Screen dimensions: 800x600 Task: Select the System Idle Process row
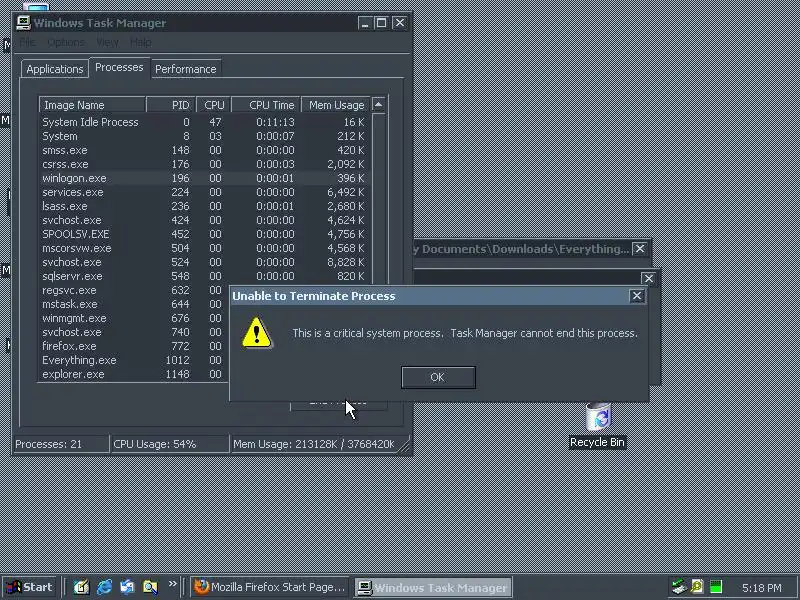point(204,122)
